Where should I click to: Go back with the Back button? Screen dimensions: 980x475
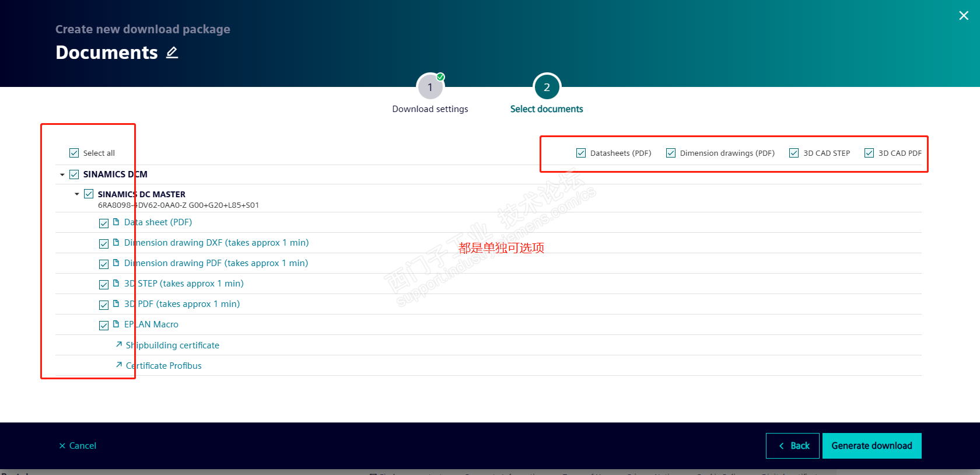click(793, 446)
